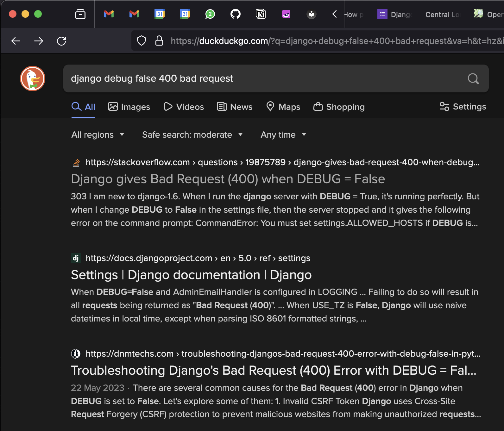Reload the current page
Viewport: 504px width, 431px height.
click(x=61, y=41)
